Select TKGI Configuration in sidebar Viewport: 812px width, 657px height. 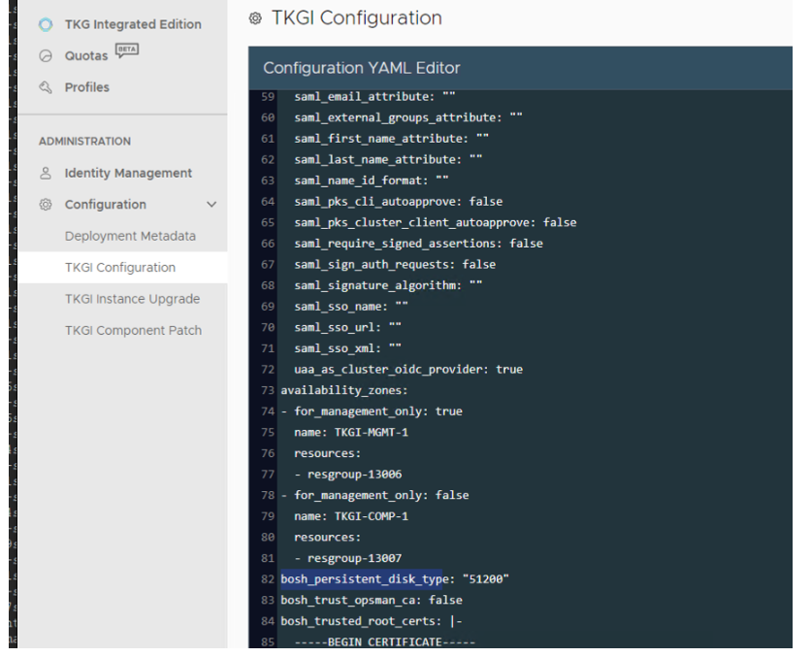click(x=120, y=268)
